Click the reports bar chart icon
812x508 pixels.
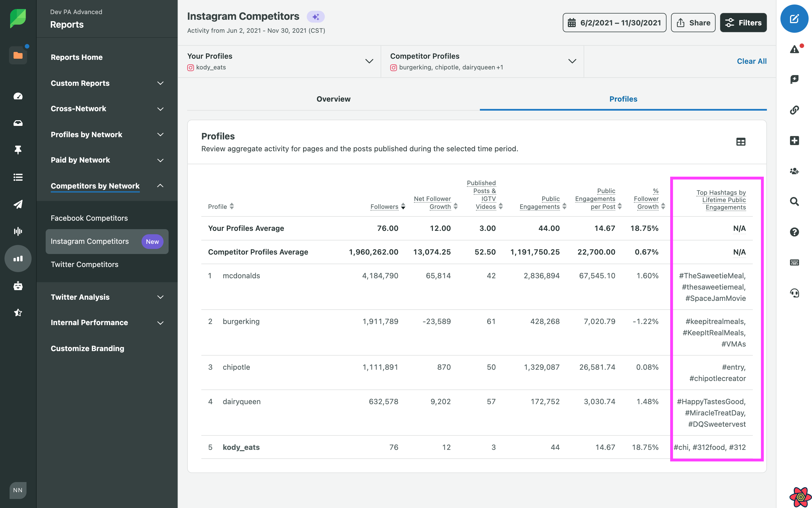[x=18, y=258]
